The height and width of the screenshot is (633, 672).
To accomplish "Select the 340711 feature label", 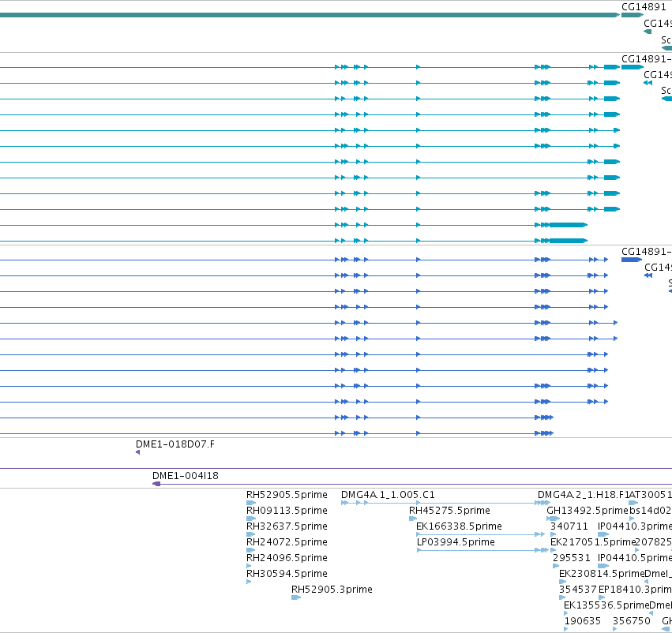I will tap(569, 526).
